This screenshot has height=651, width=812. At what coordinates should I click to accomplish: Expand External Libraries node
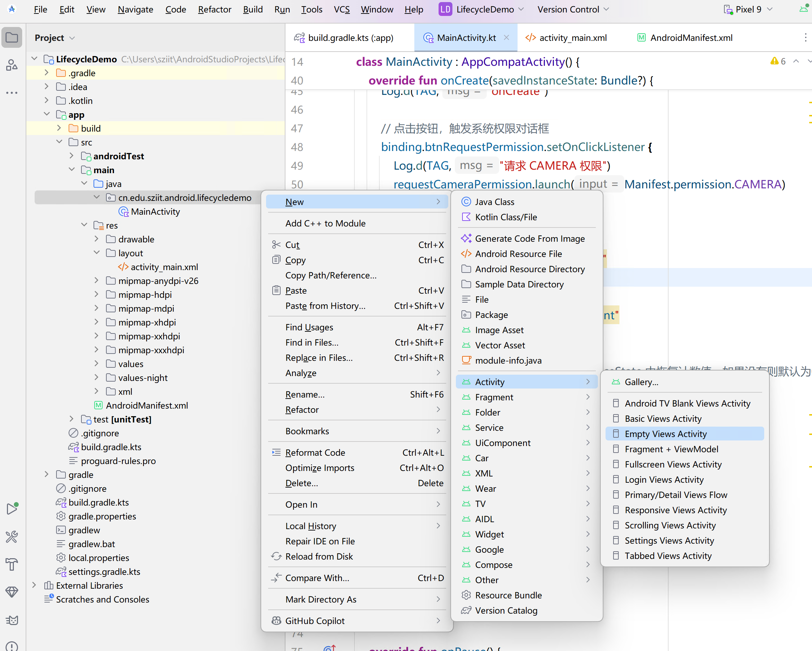(34, 586)
